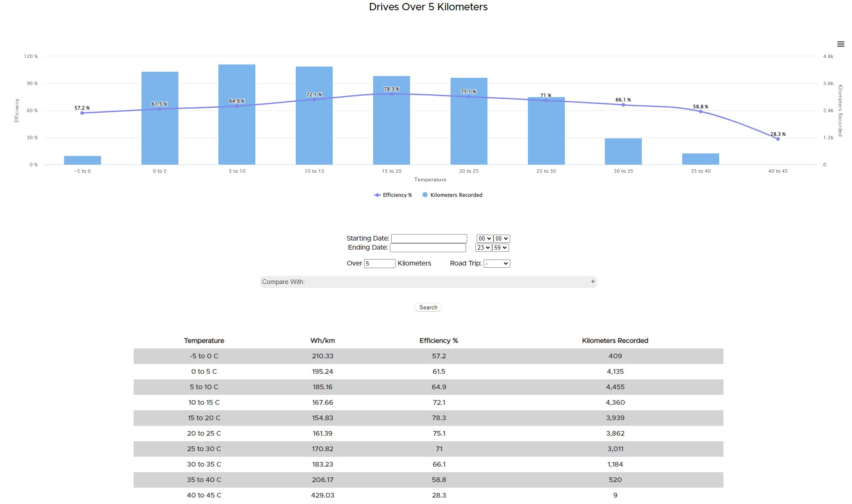Click the Over kilometers input box
Image resolution: width=852 pixels, height=504 pixels.
click(x=379, y=263)
